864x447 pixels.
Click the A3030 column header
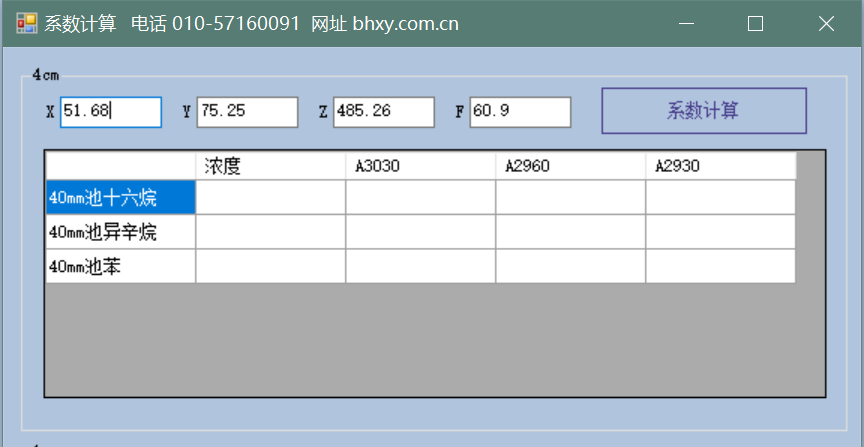[x=420, y=166]
